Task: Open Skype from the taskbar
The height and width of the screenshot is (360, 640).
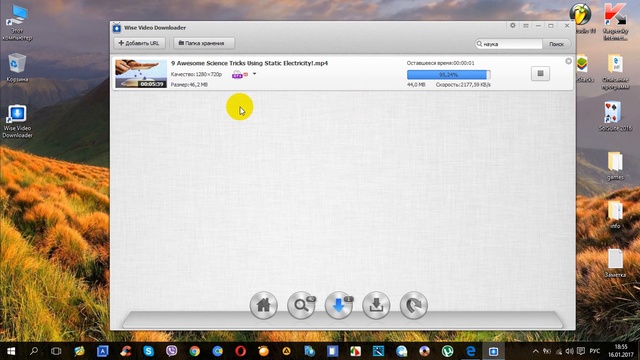Action: tap(149, 351)
